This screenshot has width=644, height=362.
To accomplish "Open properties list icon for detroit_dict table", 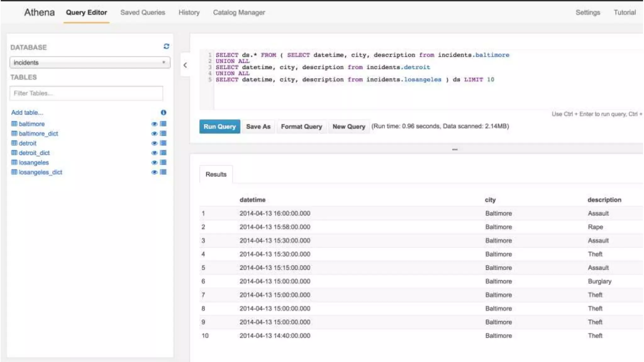I will [163, 153].
